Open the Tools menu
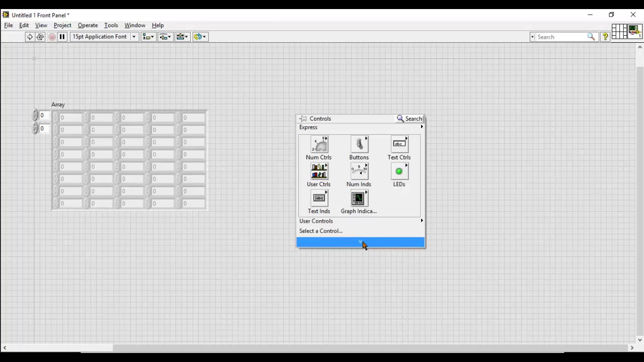 [x=111, y=25]
